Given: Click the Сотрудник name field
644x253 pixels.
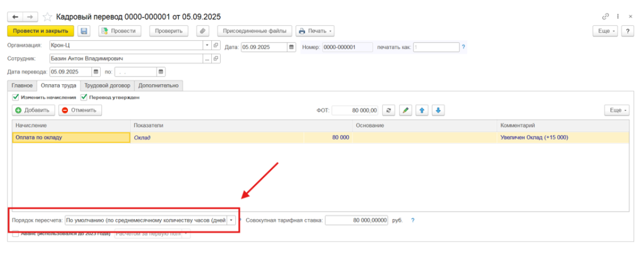Looking at the screenshot, I should pyautogui.click(x=126, y=58).
